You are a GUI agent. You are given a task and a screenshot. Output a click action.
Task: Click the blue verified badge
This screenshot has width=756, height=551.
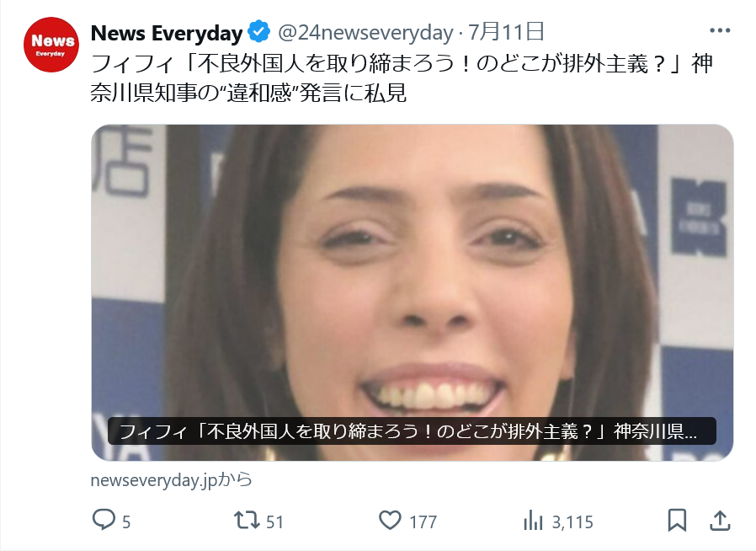259,32
